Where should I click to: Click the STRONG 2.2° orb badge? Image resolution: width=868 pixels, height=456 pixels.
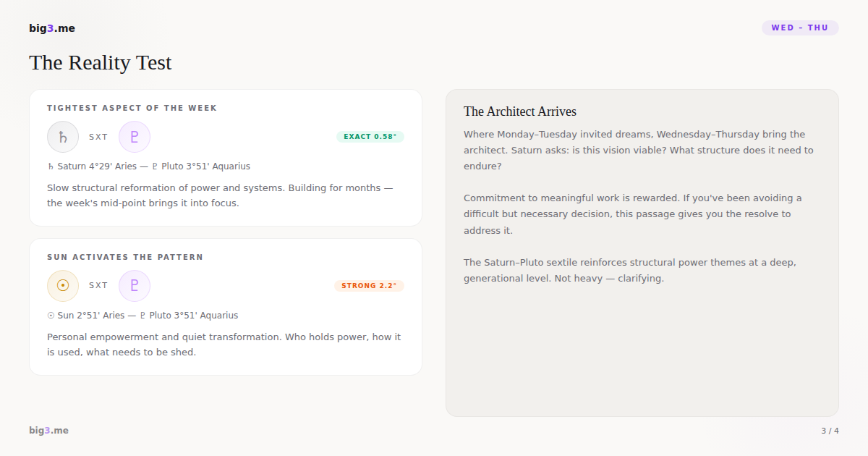[369, 286]
